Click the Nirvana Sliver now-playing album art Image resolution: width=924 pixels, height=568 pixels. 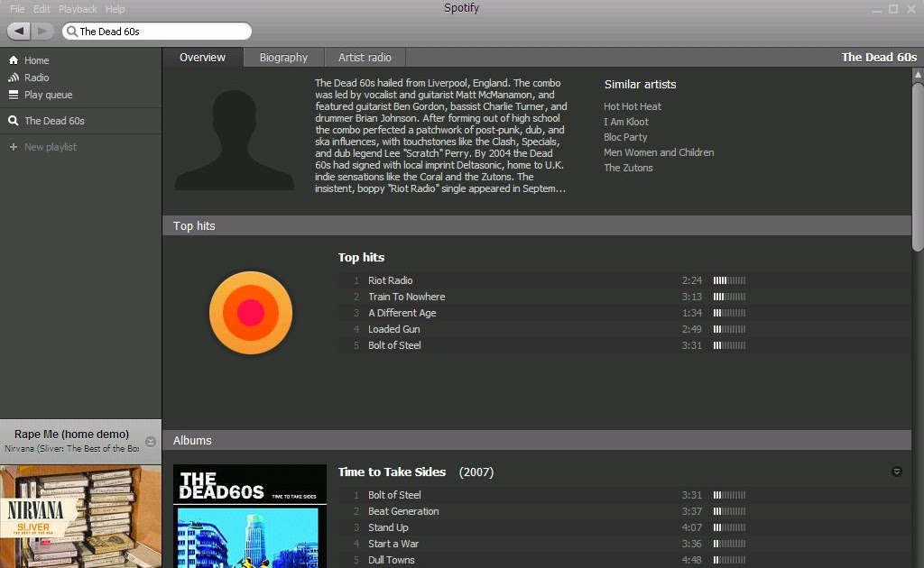[x=80, y=517]
